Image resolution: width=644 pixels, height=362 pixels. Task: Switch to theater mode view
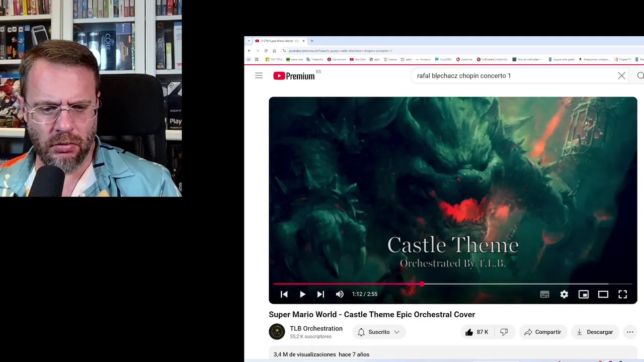click(603, 294)
